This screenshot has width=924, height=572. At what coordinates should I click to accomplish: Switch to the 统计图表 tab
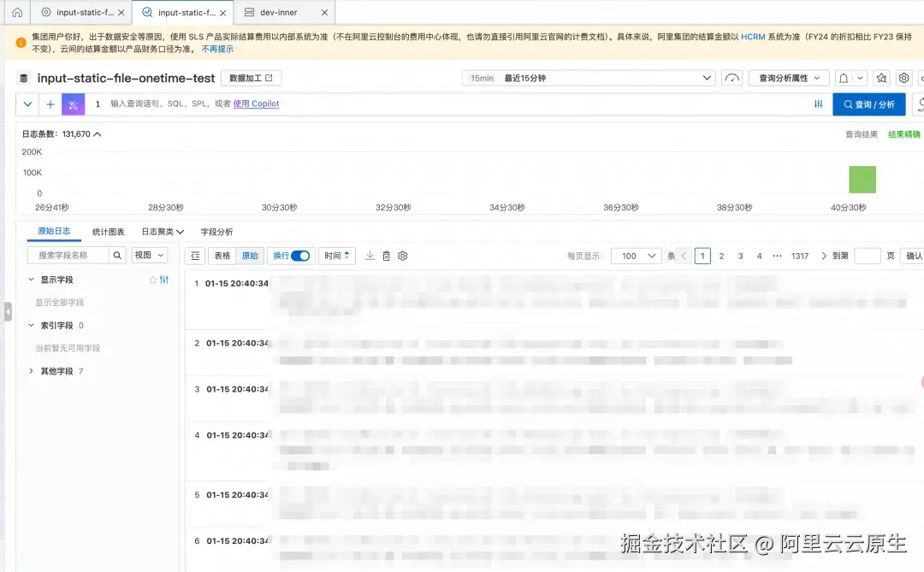tap(109, 232)
